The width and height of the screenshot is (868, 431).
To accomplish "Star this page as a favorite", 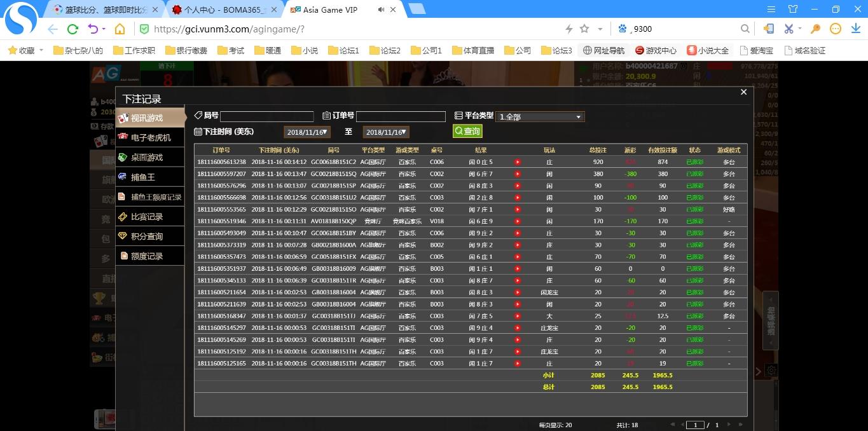I will point(584,29).
